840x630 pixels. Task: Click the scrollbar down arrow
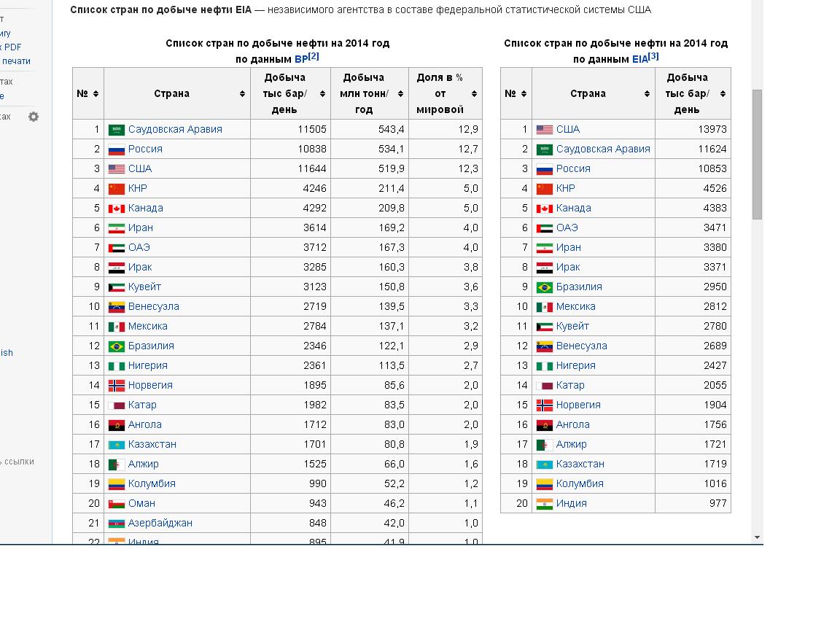(757, 537)
